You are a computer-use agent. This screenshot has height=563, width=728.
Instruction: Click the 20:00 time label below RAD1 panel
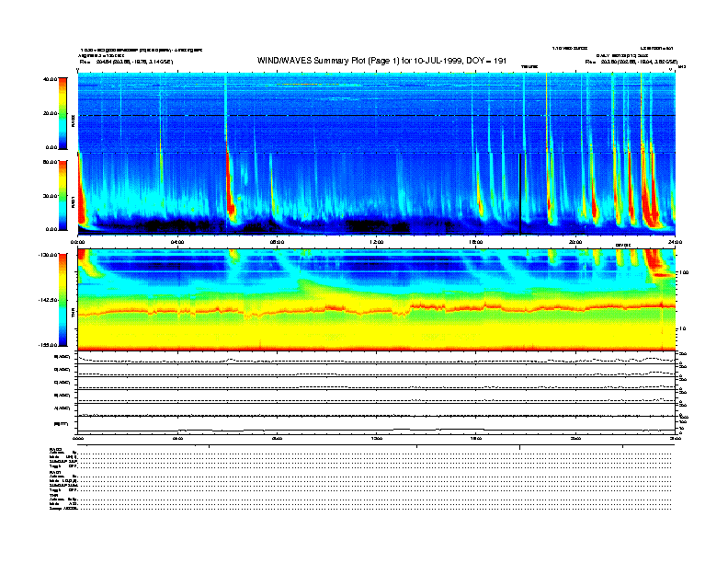(574, 242)
